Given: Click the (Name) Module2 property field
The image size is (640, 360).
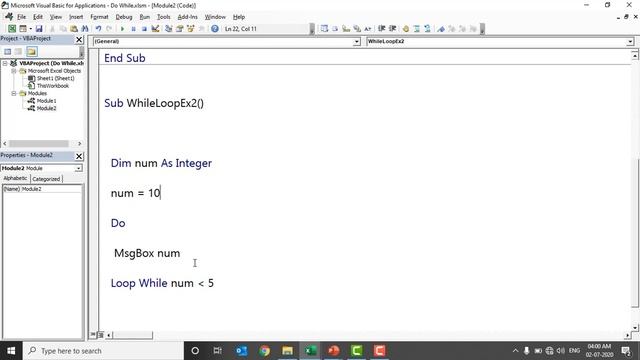Looking at the screenshot, I should 42,189.
